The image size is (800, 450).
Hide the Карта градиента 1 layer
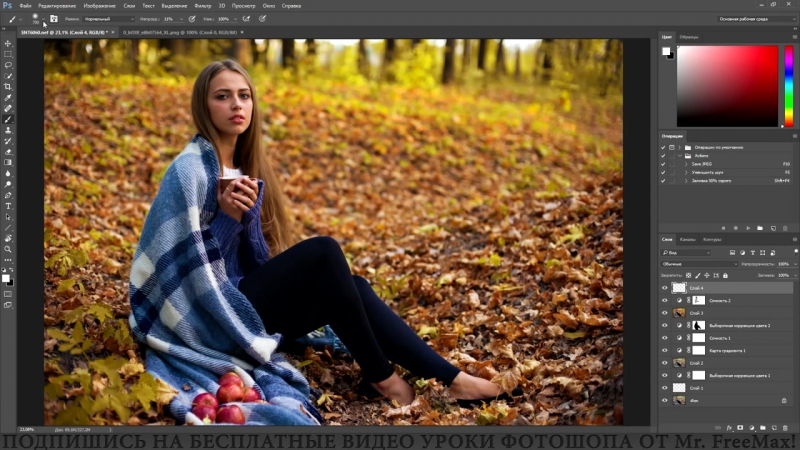click(664, 351)
